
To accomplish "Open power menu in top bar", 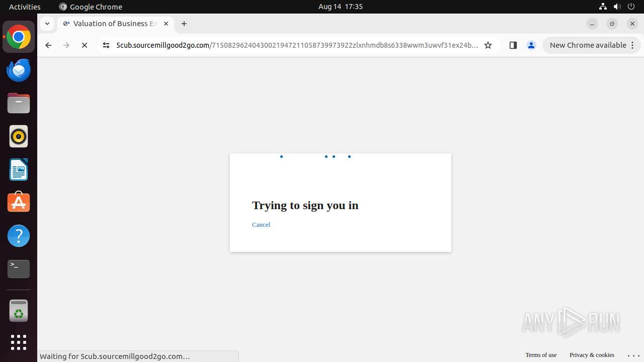I will pyautogui.click(x=631, y=7).
